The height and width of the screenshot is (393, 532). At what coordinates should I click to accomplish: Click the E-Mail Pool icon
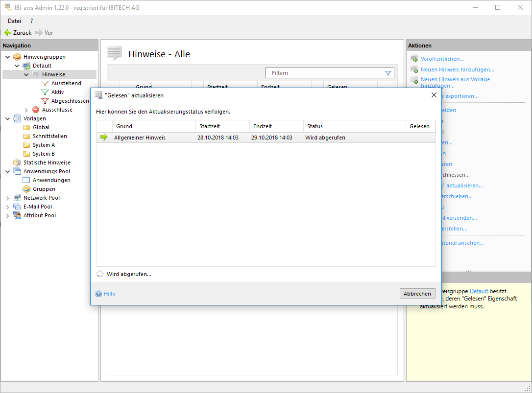click(x=17, y=207)
